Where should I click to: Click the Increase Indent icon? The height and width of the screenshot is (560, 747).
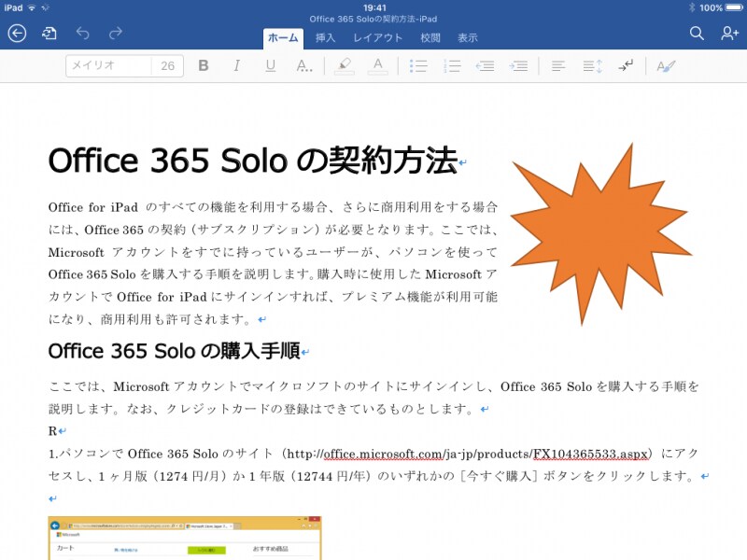(x=517, y=65)
